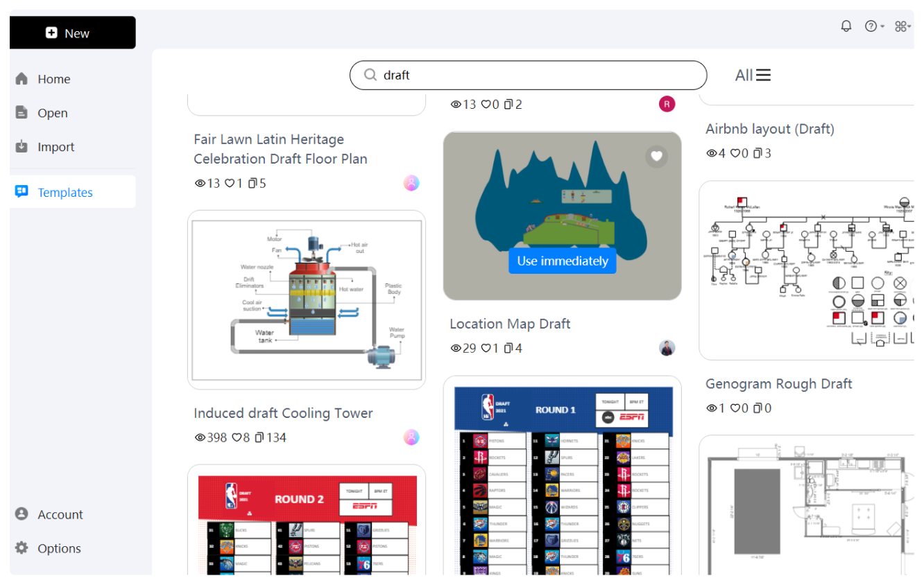The image size is (924, 585).
Task: Open Account settings in sidebar
Action: pos(73,514)
